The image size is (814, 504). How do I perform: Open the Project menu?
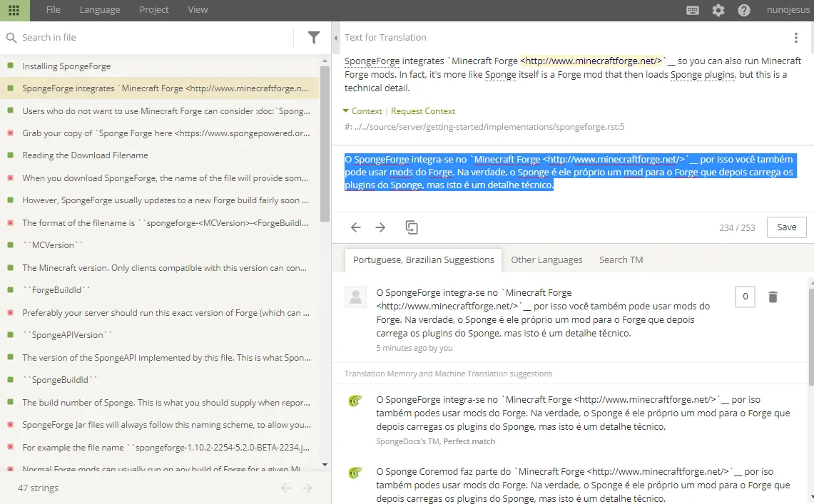point(153,10)
